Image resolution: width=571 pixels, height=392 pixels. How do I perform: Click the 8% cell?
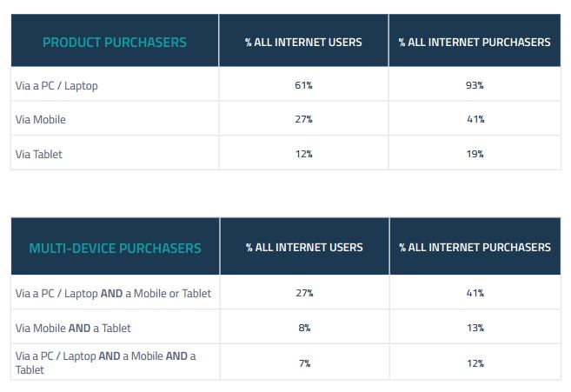[x=303, y=328]
